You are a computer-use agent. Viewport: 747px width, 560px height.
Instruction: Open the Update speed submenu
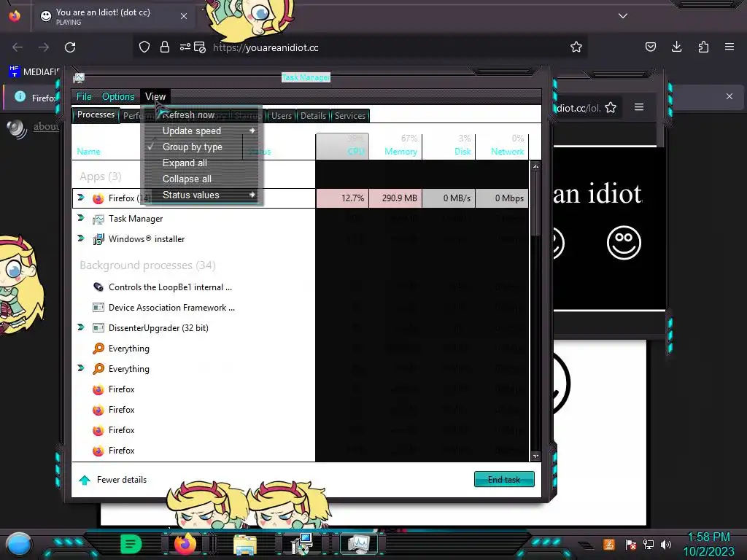[x=202, y=131]
